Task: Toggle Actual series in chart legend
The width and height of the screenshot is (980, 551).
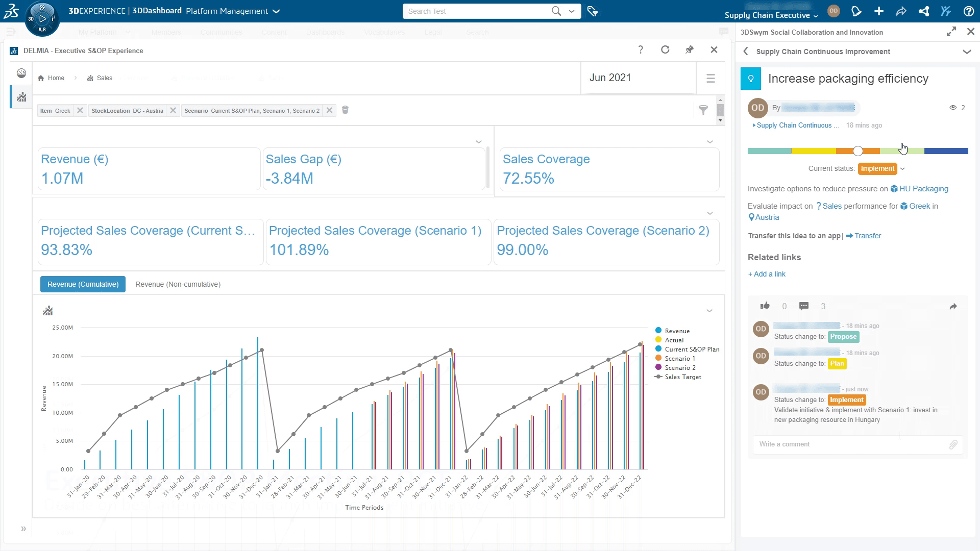Action: click(669, 340)
